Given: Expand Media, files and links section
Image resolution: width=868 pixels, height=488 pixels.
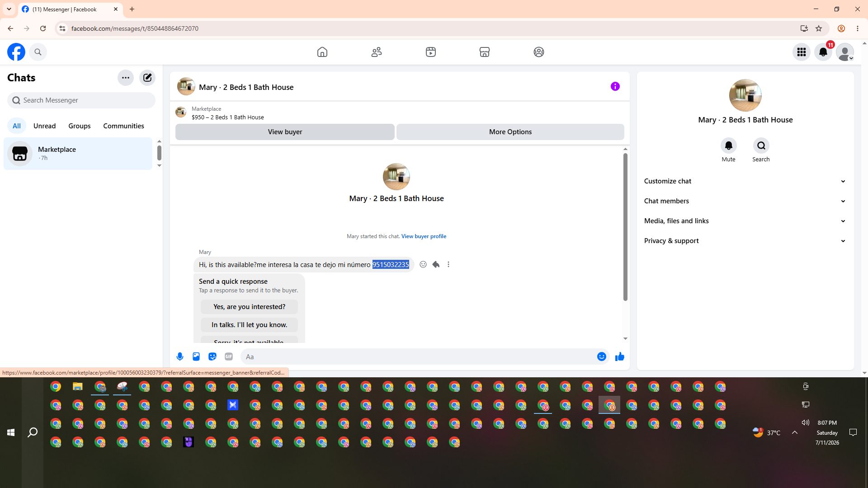Looking at the screenshot, I should 745,221.
